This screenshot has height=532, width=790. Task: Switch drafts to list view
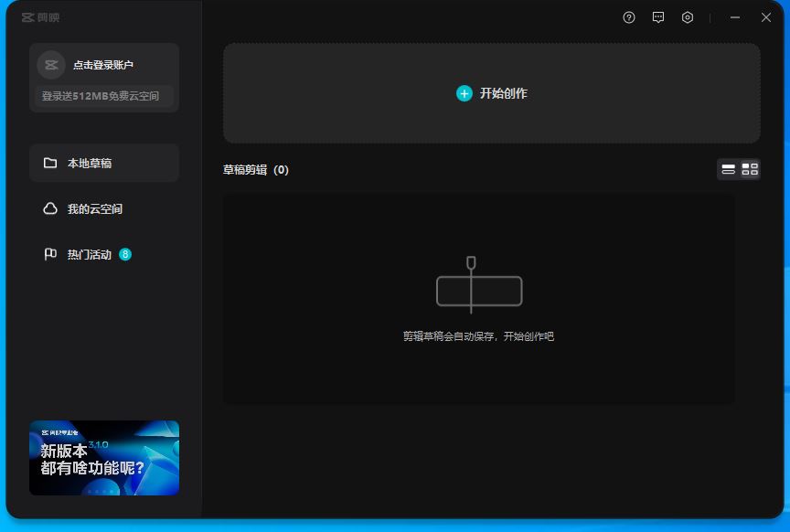point(727,169)
